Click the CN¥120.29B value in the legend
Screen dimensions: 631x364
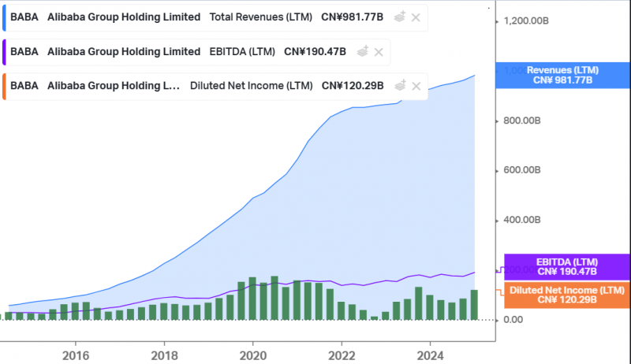[353, 86]
